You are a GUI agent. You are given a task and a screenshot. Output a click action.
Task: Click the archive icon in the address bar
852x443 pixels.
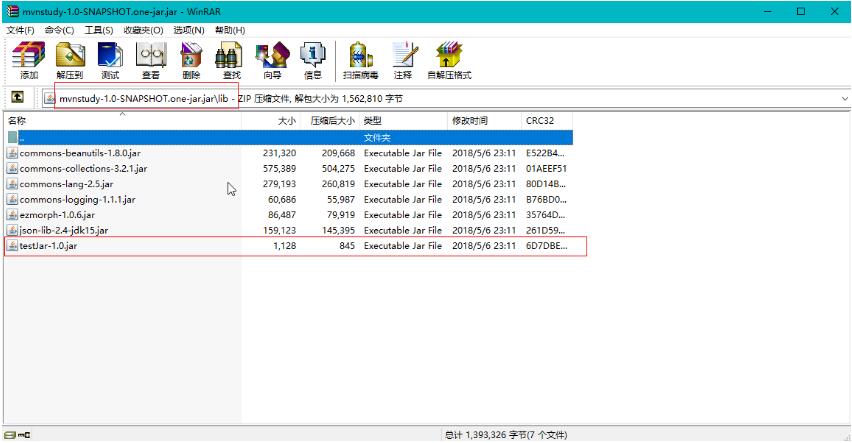tap(50, 98)
